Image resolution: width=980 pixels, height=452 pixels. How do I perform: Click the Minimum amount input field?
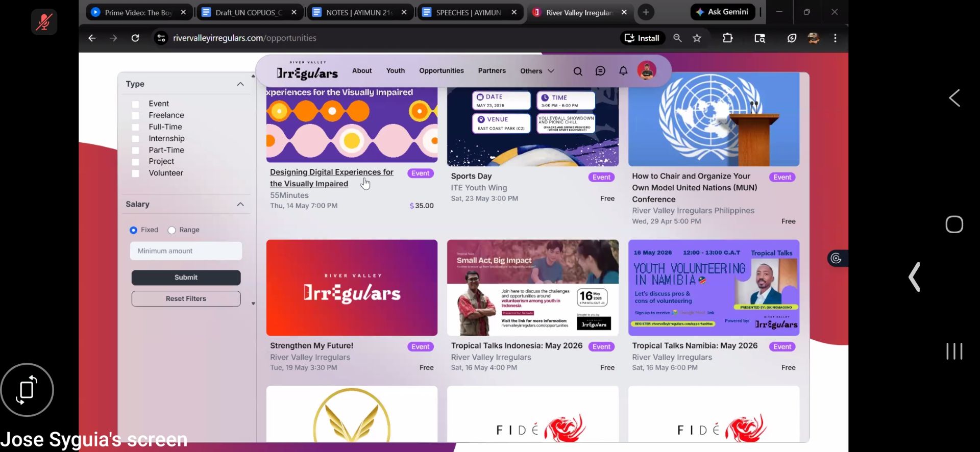point(186,251)
